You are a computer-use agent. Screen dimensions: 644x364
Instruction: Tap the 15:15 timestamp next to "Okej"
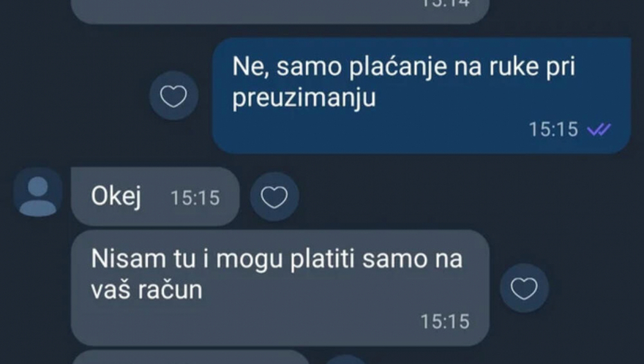(195, 198)
